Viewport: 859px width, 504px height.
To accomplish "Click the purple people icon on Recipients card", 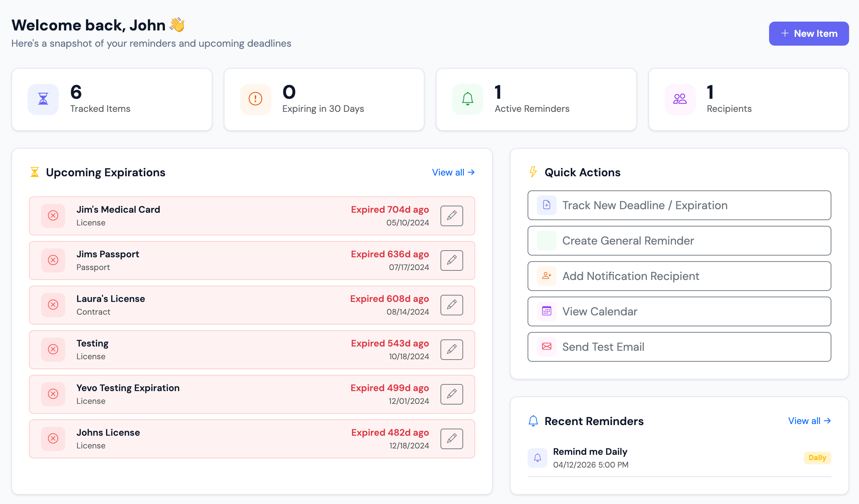I will [x=680, y=99].
